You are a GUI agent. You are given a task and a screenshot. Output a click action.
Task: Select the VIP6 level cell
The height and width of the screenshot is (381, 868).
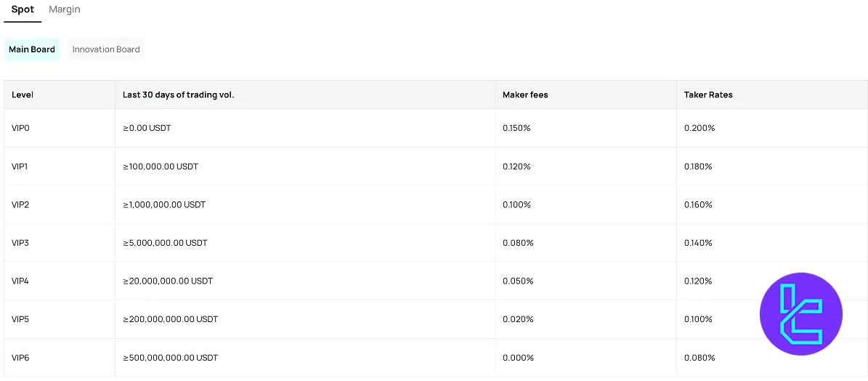(60, 358)
